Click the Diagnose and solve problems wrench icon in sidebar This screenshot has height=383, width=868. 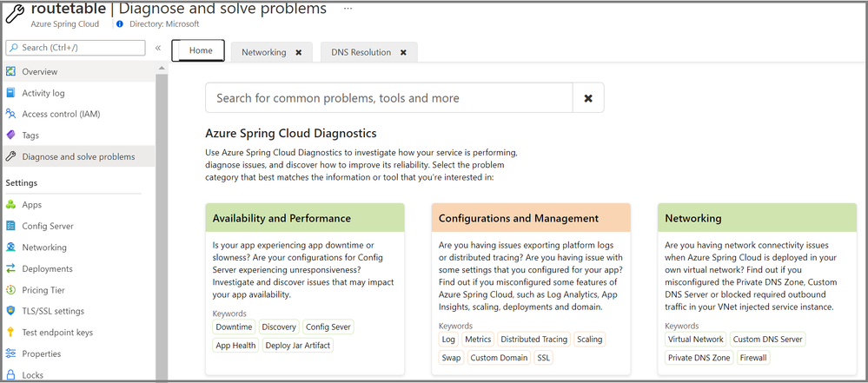pyautogui.click(x=10, y=156)
